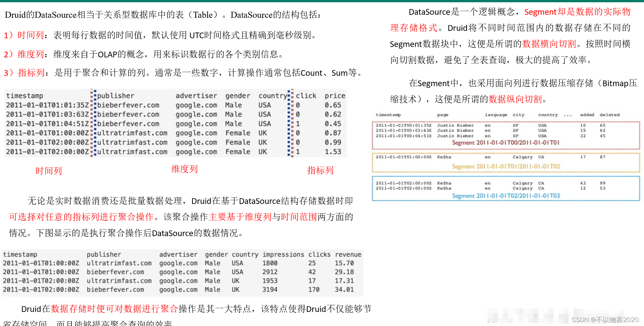Select the red phrase '主要基于维度列'
Screen dimensions: 644x326
click(240, 217)
